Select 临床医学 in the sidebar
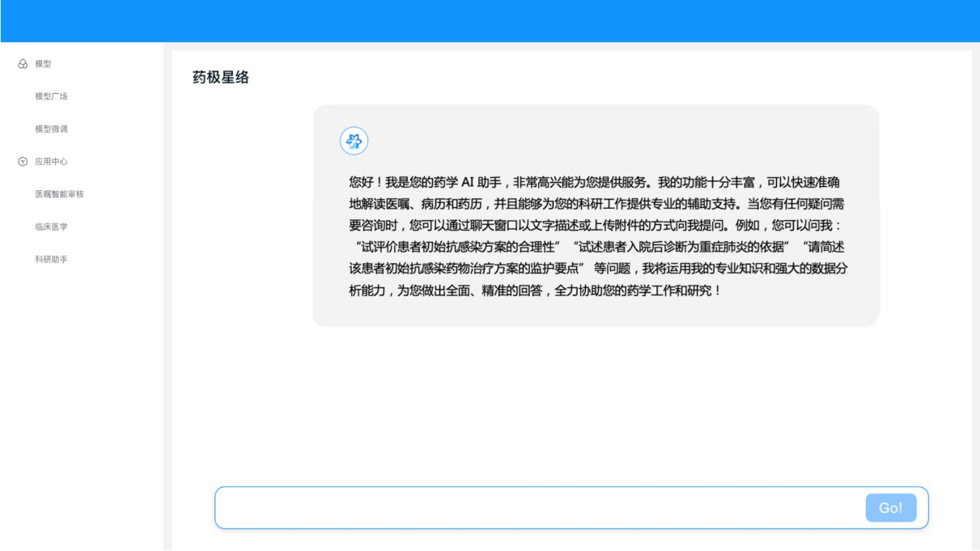Screen dimensions: 980x551 click(51, 227)
